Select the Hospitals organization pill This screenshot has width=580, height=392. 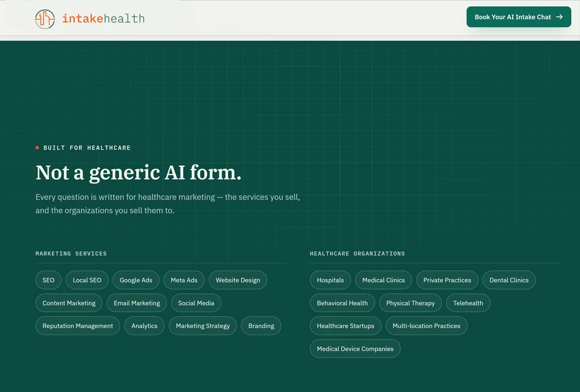[330, 280]
